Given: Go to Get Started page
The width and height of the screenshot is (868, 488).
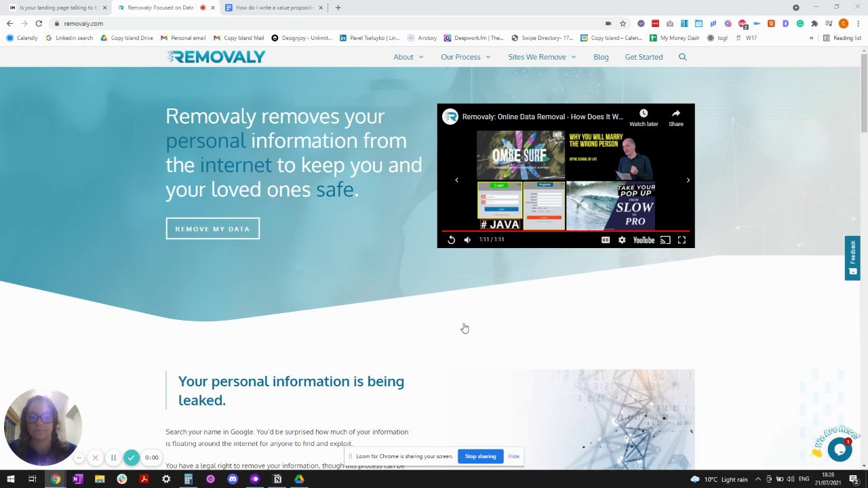Looking at the screenshot, I should coord(644,57).
